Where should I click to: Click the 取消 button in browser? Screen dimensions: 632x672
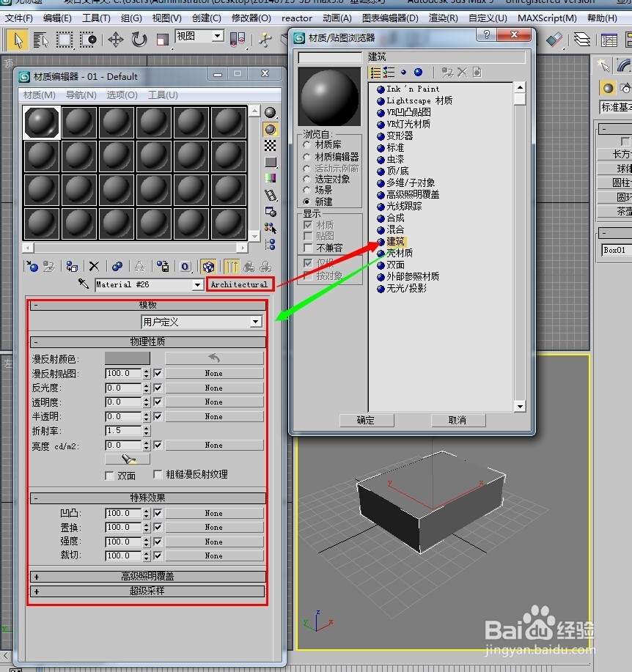pos(458,421)
